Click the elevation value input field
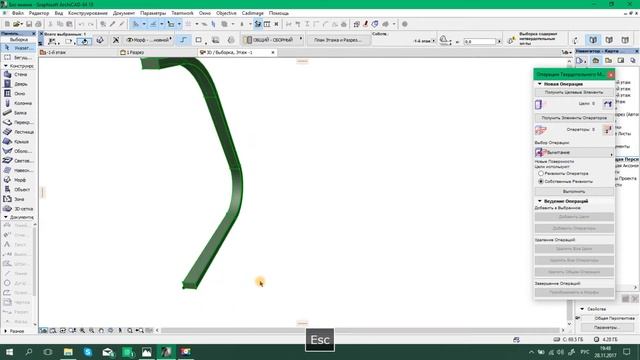 [480, 41]
